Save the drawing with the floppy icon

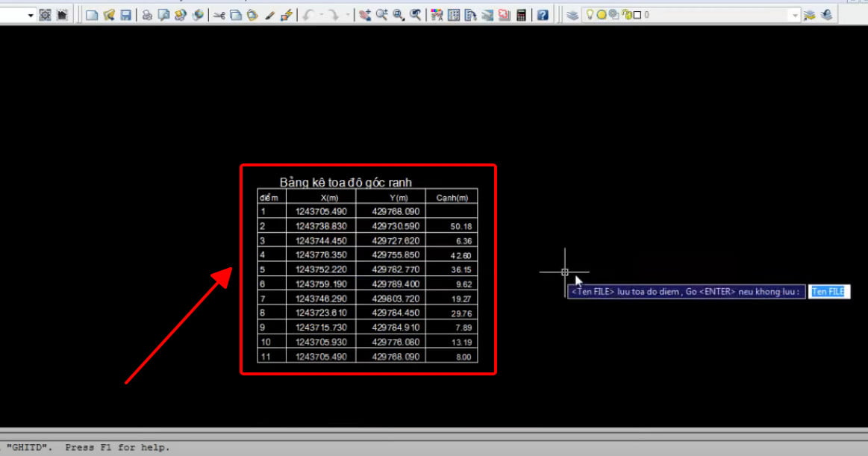pos(125,15)
